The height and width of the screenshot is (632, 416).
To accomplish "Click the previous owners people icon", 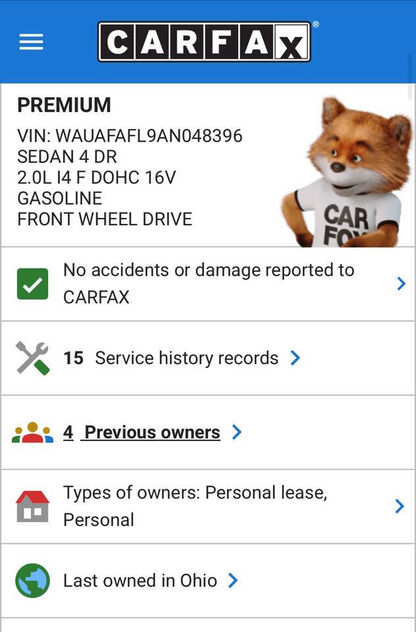I will pyautogui.click(x=33, y=432).
